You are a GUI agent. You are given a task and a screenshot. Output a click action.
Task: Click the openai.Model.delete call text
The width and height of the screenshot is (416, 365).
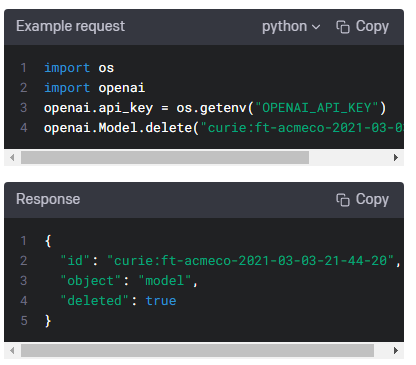121,128
